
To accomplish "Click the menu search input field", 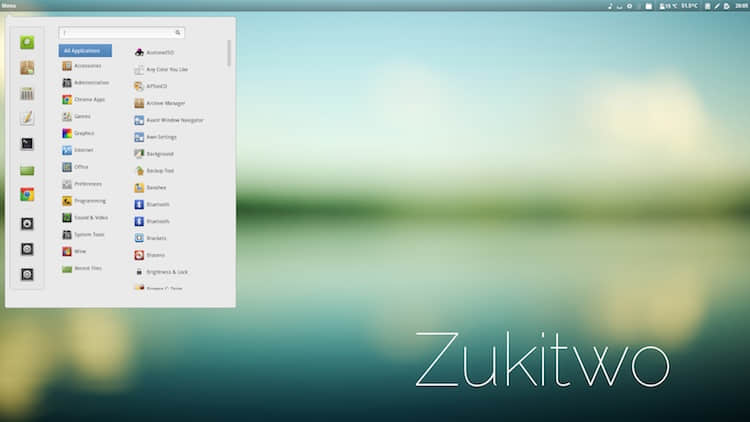I will coord(121,33).
